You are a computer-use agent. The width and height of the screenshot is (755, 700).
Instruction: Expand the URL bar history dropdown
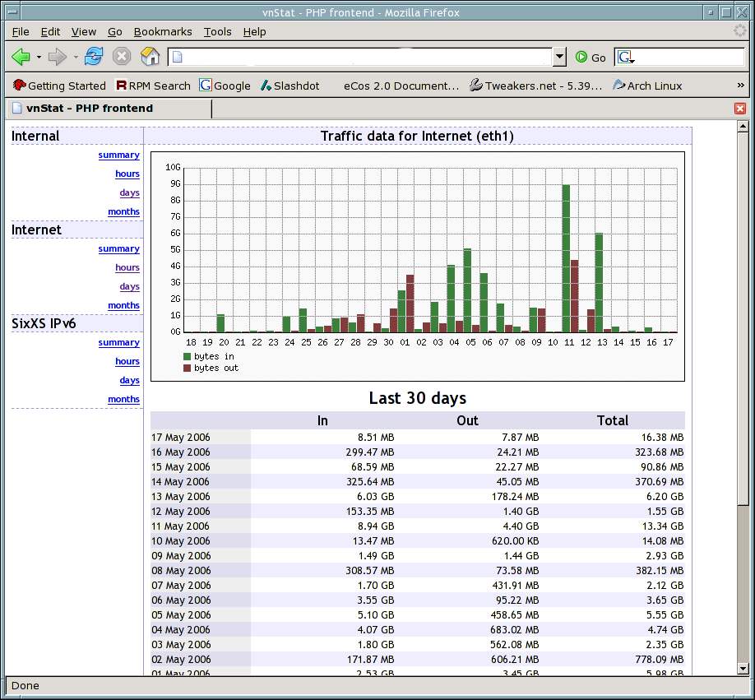click(559, 57)
